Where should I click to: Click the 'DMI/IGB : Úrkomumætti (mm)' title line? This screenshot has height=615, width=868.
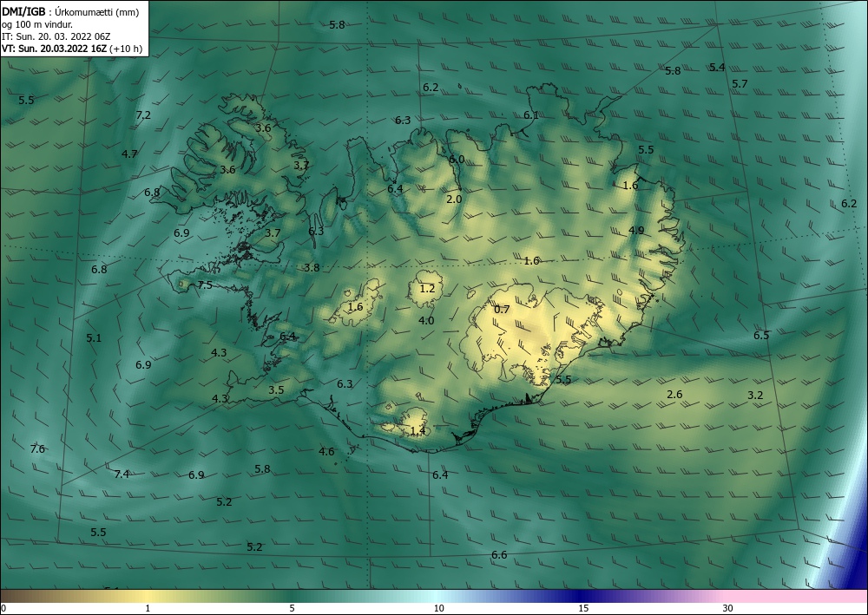coord(70,11)
